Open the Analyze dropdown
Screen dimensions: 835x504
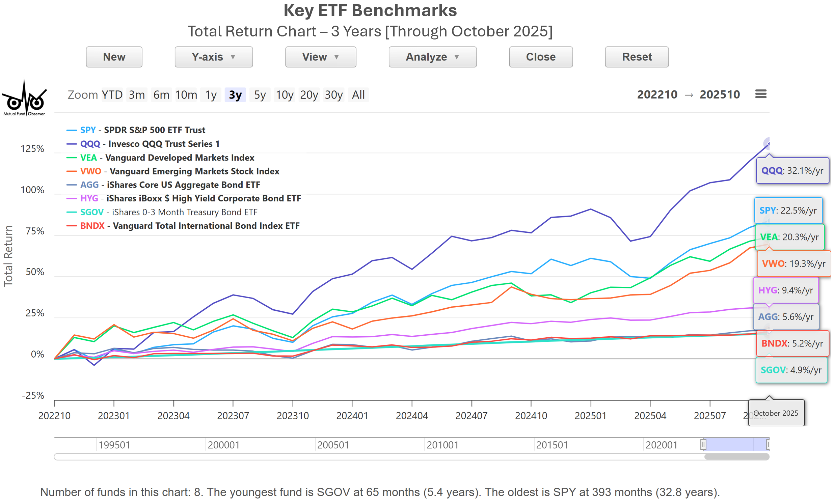432,57
